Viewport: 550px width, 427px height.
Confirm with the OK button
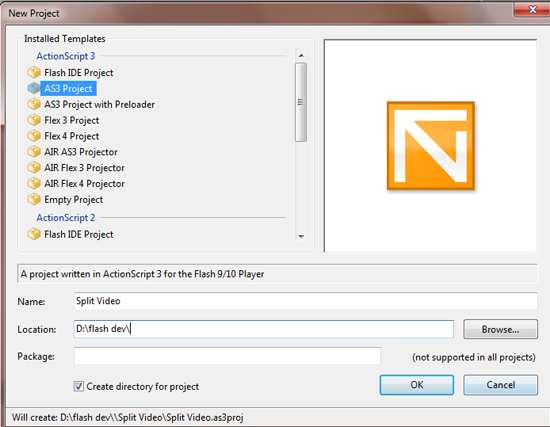click(417, 385)
